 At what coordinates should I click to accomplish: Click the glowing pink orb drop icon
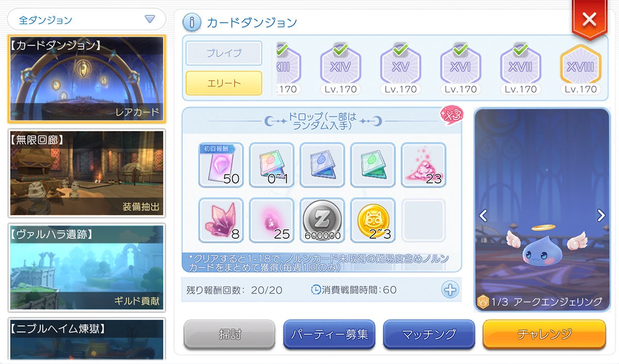coord(271,220)
